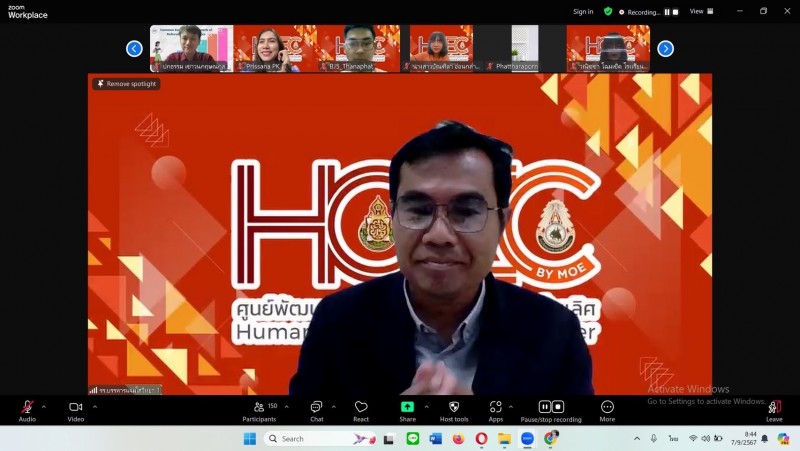The width and height of the screenshot is (800, 451).
Task: Expand the Apps options caret
Action: [511, 407]
